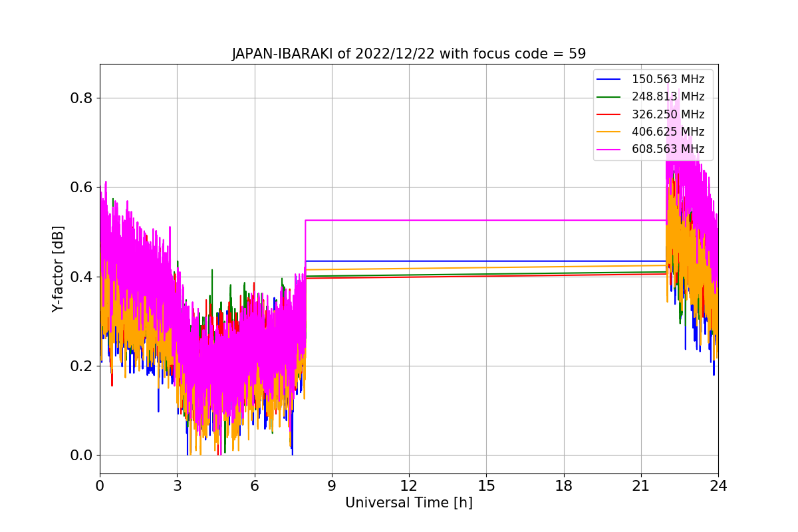Click the x-axis tick label 24
This screenshot has width=798, height=532.
coord(718,486)
